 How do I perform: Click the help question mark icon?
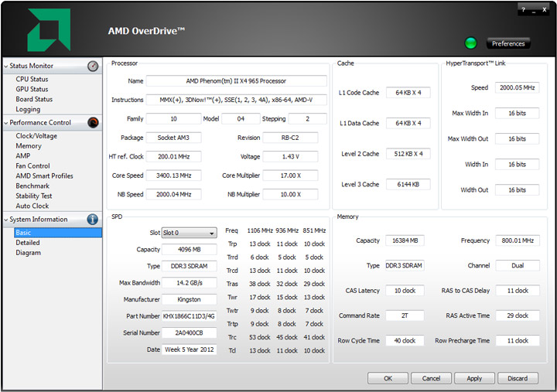[x=523, y=9]
